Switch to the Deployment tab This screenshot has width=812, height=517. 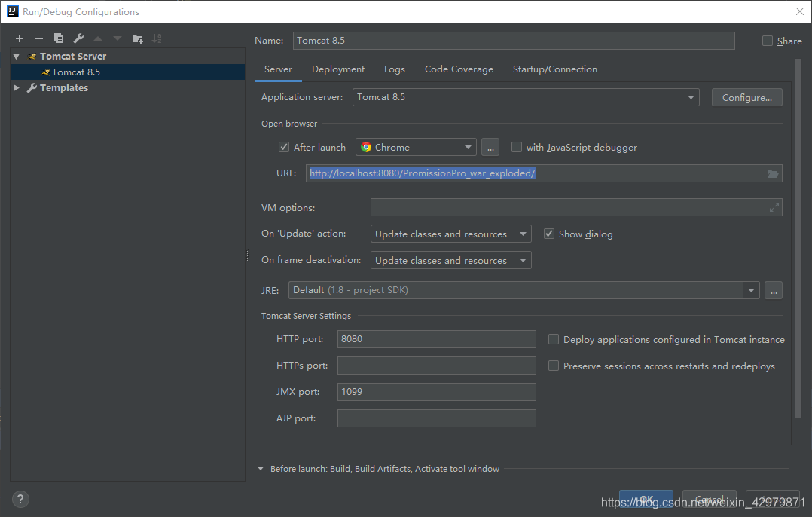click(x=338, y=69)
